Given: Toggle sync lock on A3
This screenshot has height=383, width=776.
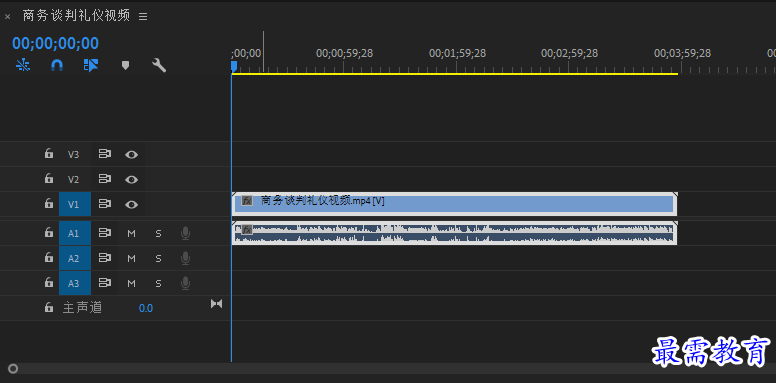Looking at the screenshot, I should [104, 283].
